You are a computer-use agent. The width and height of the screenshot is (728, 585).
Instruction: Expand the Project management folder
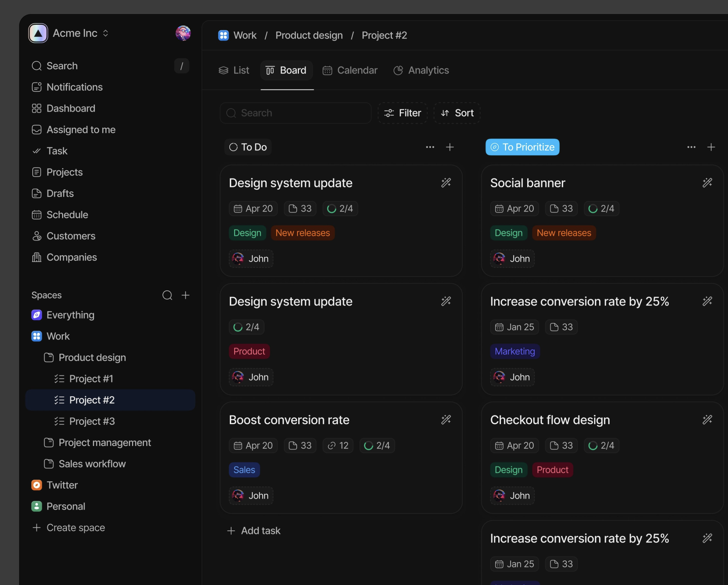[x=97, y=443]
